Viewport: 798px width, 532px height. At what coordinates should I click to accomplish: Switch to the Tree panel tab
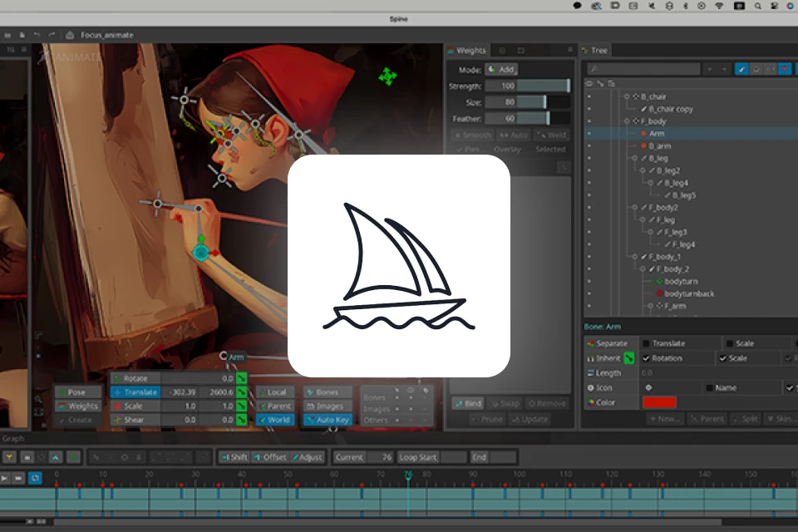(595, 51)
